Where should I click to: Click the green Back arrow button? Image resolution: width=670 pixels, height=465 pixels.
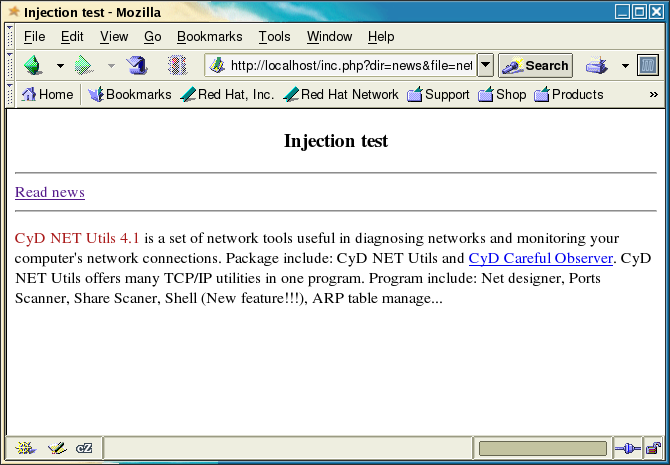tap(33, 65)
